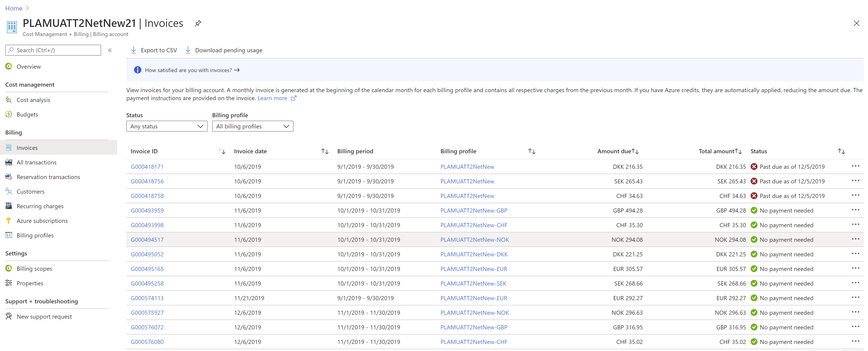Open the Learn more link
Viewport: 868px width, 351px height.
(272, 98)
